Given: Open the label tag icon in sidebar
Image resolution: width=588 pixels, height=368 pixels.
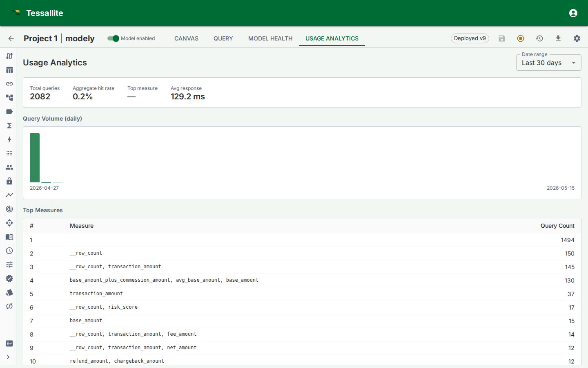Looking at the screenshot, I should point(9,112).
